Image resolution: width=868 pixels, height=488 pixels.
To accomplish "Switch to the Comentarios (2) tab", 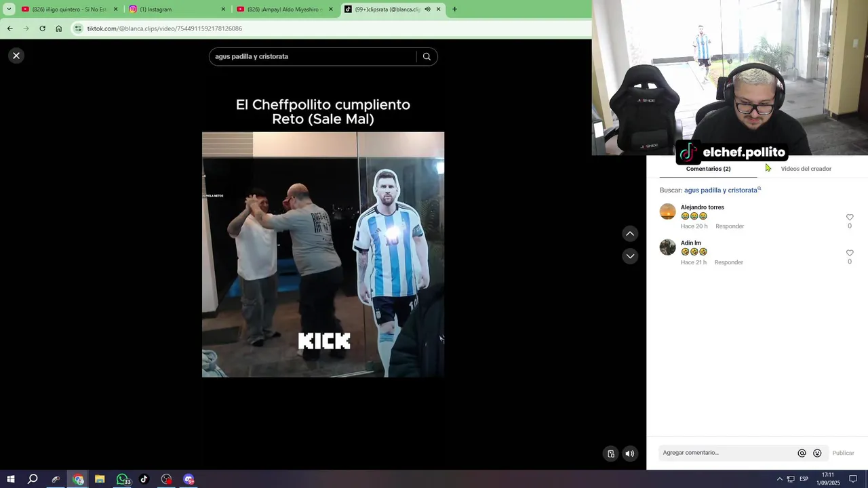I will click(708, 169).
